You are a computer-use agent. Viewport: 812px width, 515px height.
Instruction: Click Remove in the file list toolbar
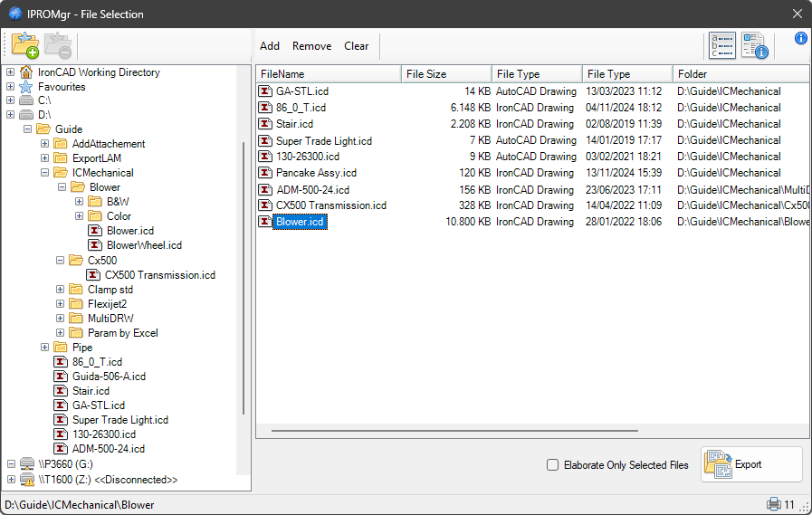[311, 46]
